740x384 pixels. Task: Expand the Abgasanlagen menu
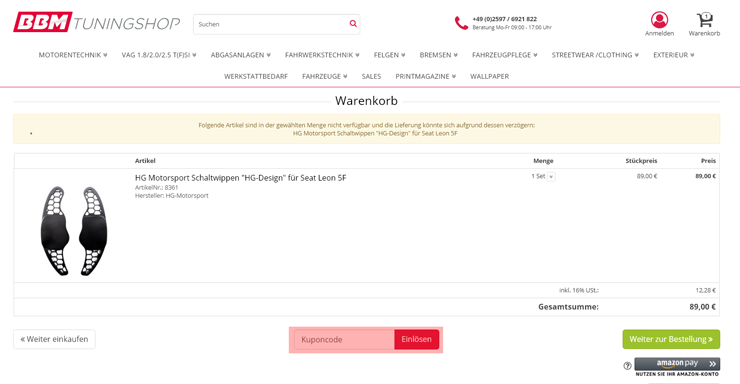pos(241,55)
